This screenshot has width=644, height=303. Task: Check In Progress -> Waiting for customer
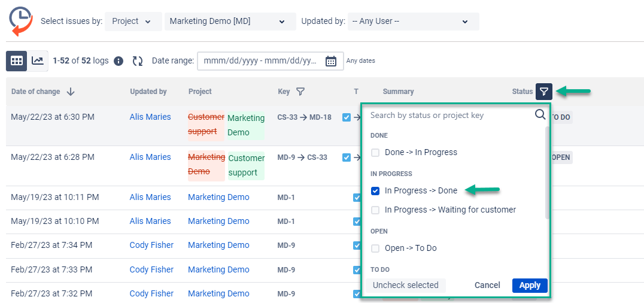375,210
